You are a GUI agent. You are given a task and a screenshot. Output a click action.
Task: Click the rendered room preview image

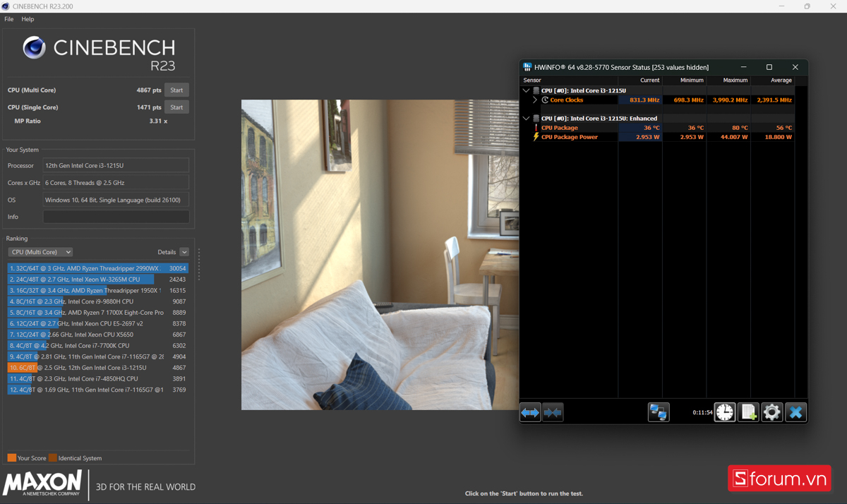pos(380,254)
